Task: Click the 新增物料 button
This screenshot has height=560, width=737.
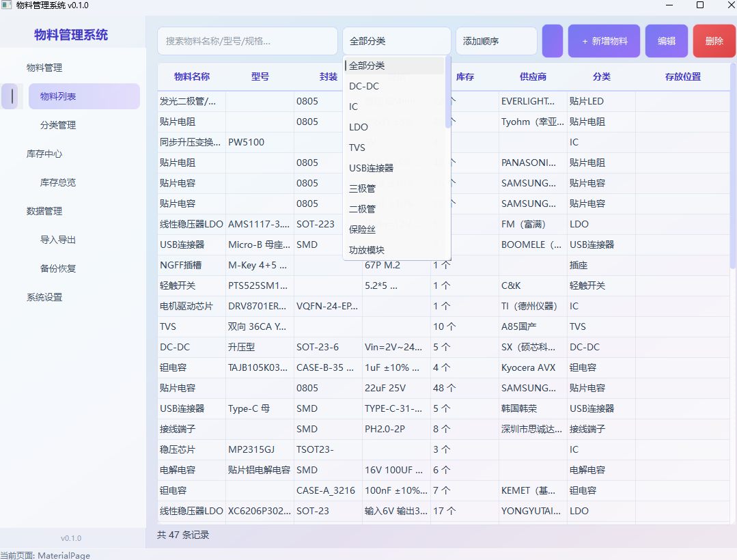Action: pos(604,41)
